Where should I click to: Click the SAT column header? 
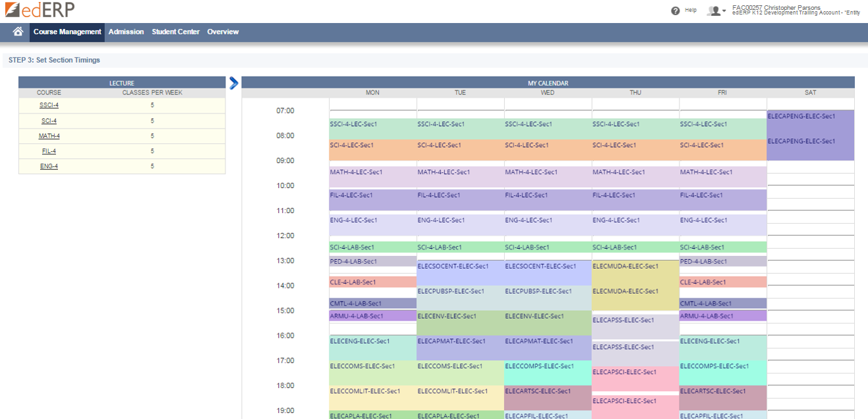pyautogui.click(x=811, y=93)
